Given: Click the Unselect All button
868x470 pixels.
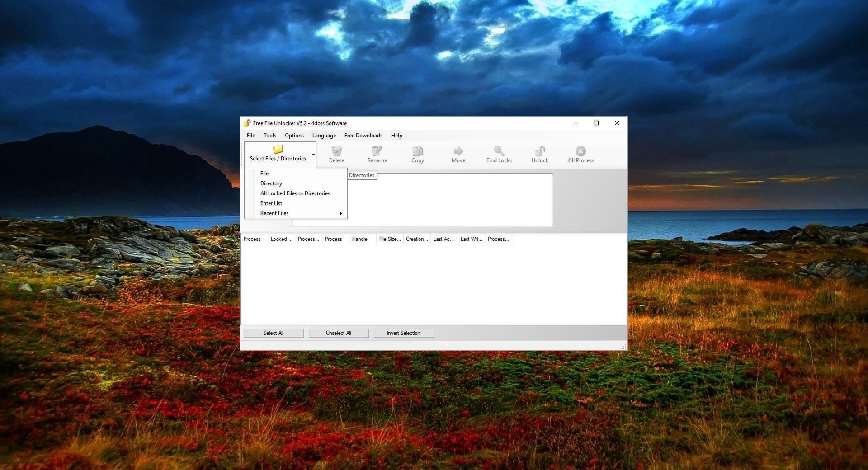Looking at the screenshot, I should click(338, 333).
